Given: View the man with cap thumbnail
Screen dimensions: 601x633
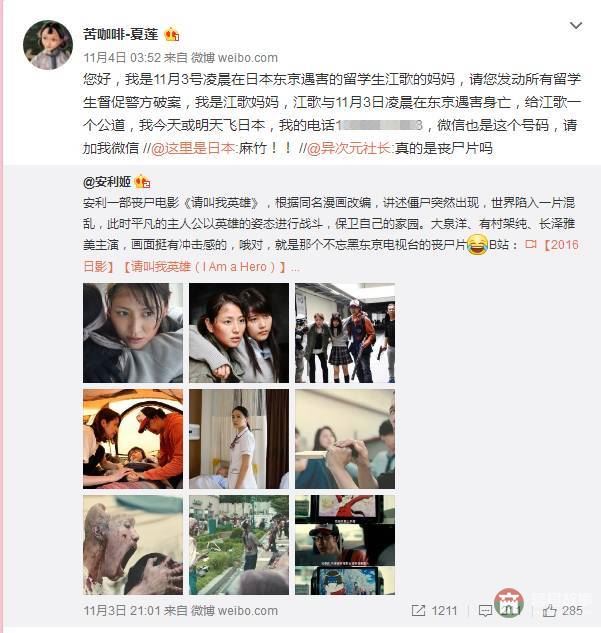Looking at the screenshot, I should pos(345,545).
